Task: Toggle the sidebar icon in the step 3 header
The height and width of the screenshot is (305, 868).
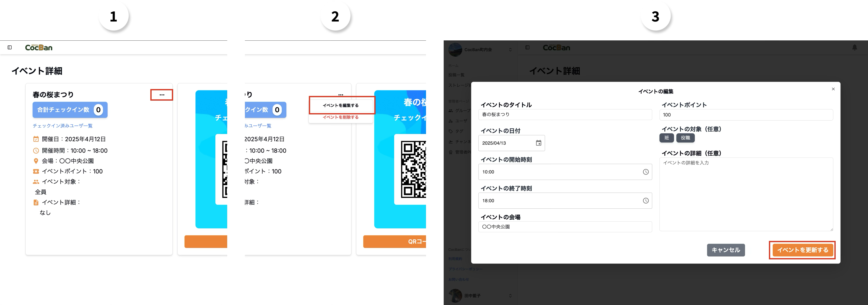Action: [527, 48]
